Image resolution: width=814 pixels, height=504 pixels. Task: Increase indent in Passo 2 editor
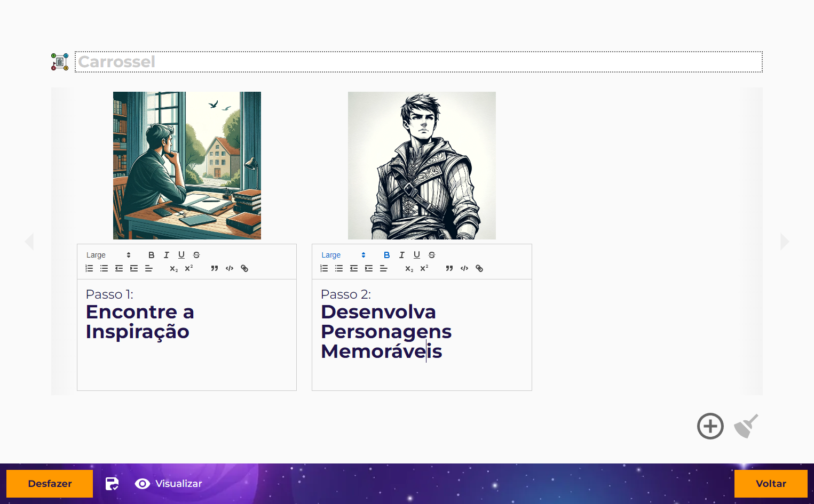(x=369, y=268)
